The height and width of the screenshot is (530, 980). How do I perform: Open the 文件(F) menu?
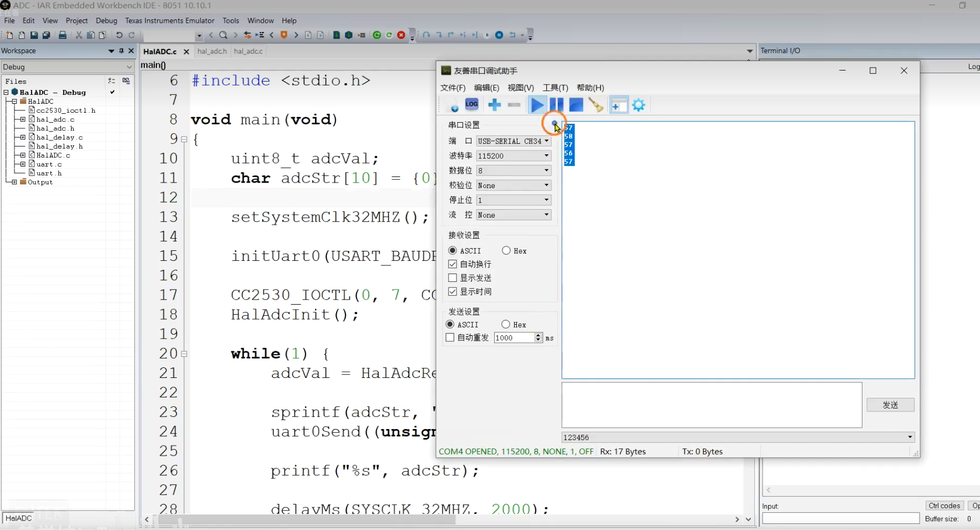[453, 88]
